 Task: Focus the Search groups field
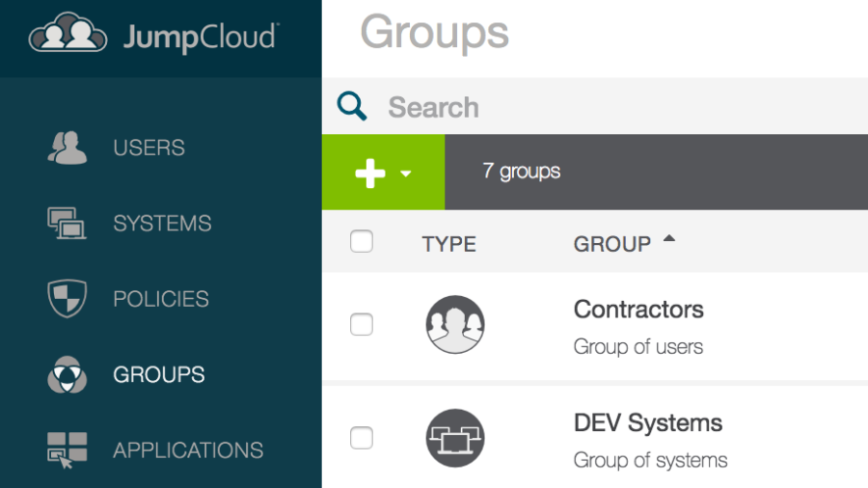click(x=594, y=106)
